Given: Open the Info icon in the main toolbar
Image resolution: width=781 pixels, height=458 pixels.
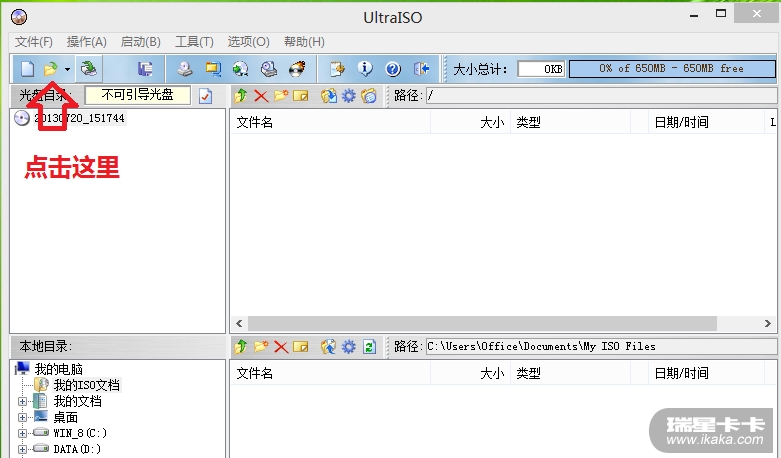Looking at the screenshot, I should coord(365,69).
